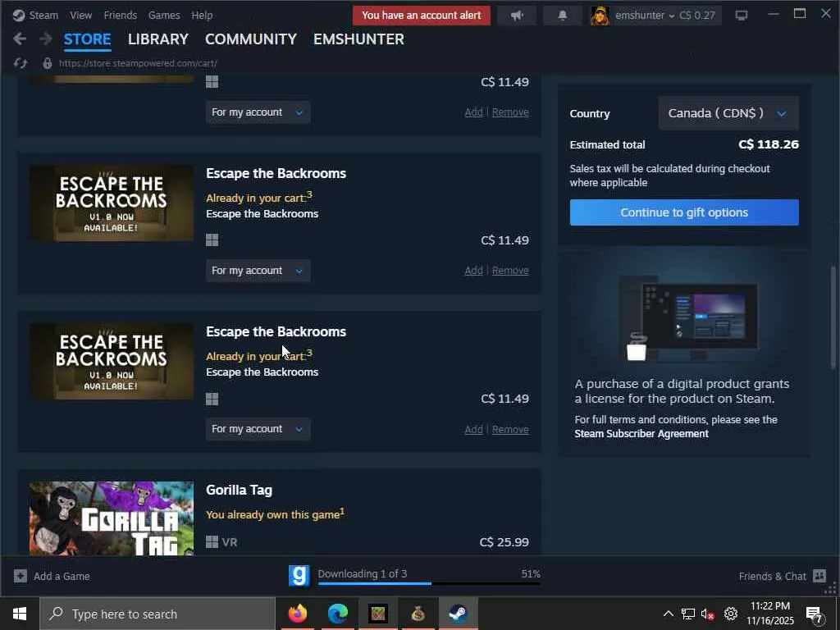The height and width of the screenshot is (630, 840).
Task: Reload the page with the refresh icon
Action: click(21, 63)
